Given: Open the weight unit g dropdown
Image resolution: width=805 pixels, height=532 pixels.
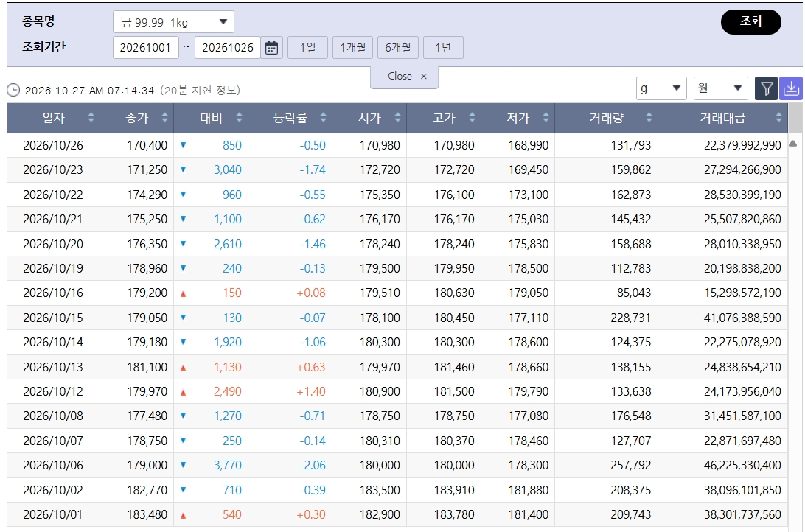Looking at the screenshot, I should coord(661,88).
